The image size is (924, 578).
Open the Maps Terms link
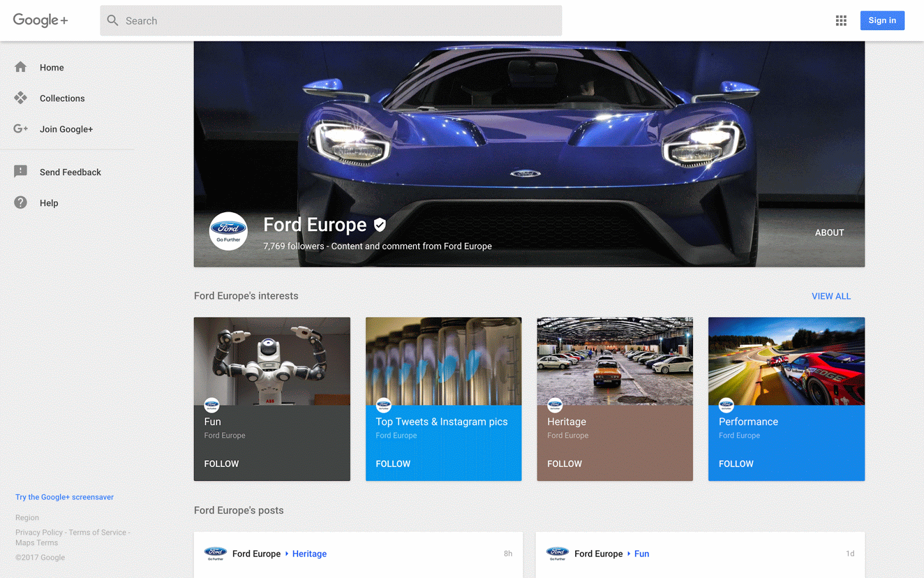(x=36, y=543)
